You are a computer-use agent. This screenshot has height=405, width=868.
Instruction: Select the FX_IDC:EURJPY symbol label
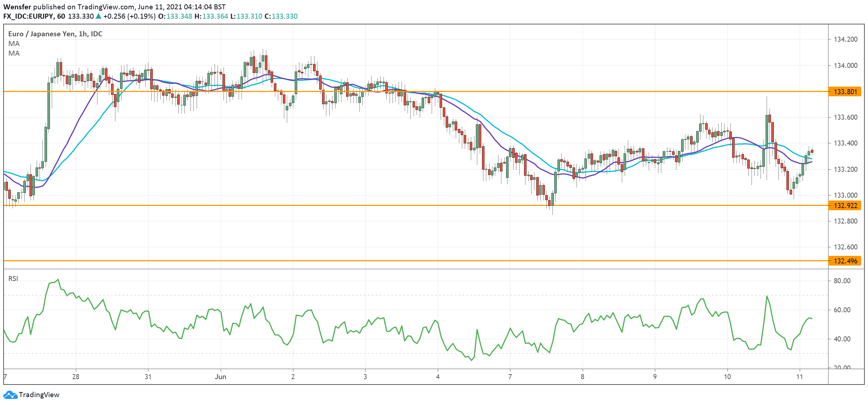(28, 16)
